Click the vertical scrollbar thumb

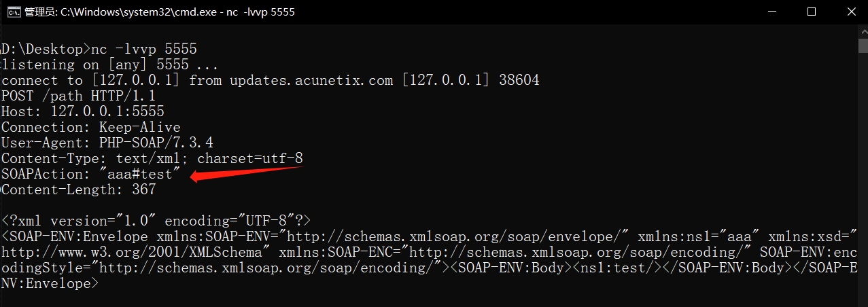pyautogui.click(x=863, y=45)
